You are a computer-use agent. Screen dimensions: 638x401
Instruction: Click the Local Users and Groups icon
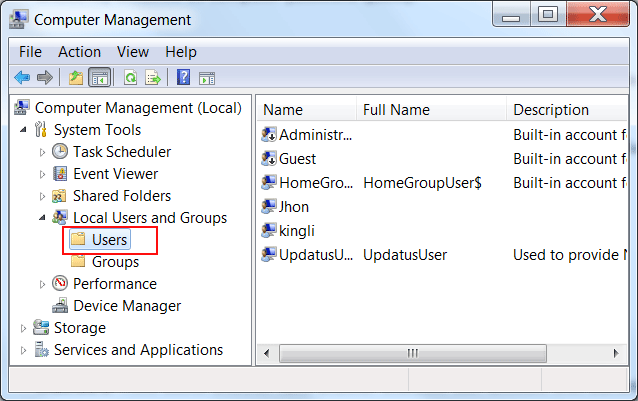[x=60, y=218]
